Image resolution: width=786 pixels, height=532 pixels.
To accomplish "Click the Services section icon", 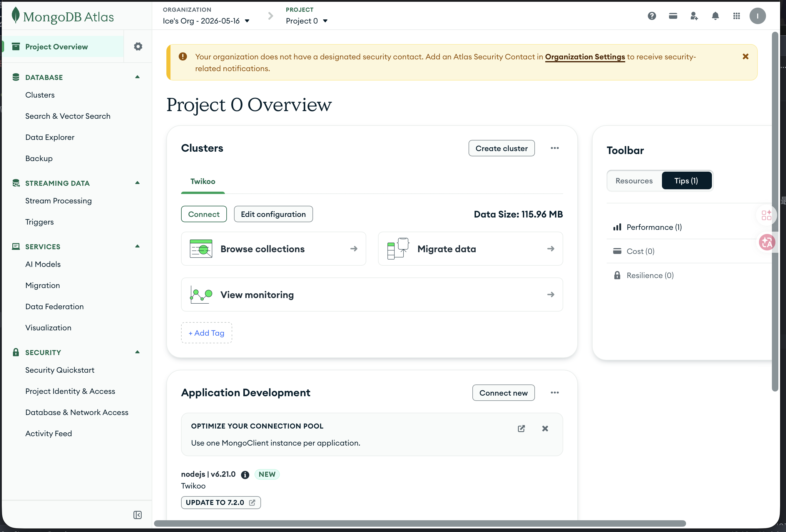I will pos(16,247).
